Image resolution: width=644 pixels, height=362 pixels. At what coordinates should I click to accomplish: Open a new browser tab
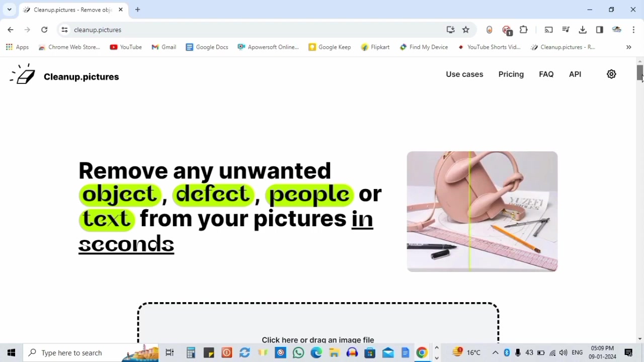[138, 10]
